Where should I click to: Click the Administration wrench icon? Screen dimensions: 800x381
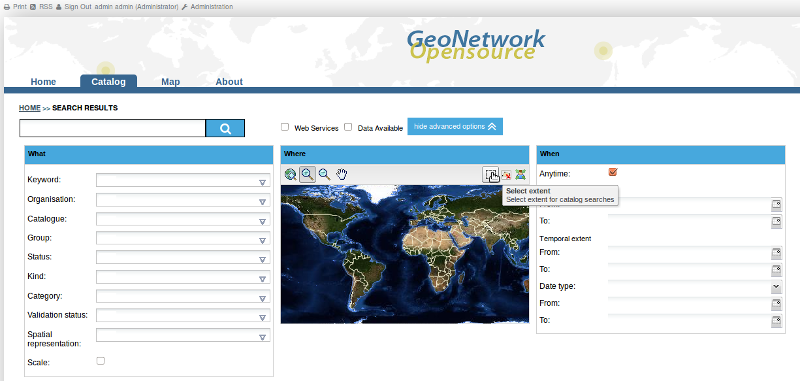[x=184, y=7]
